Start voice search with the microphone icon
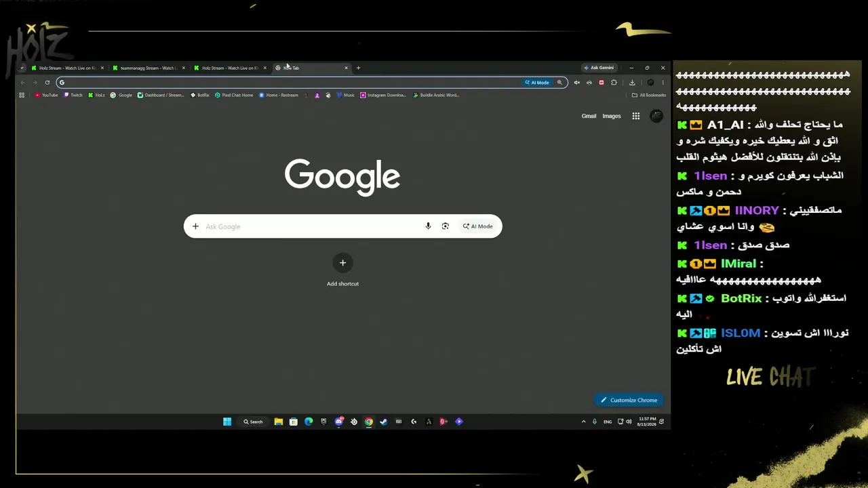Screen dimensions: 868x488 pos(428,226)
